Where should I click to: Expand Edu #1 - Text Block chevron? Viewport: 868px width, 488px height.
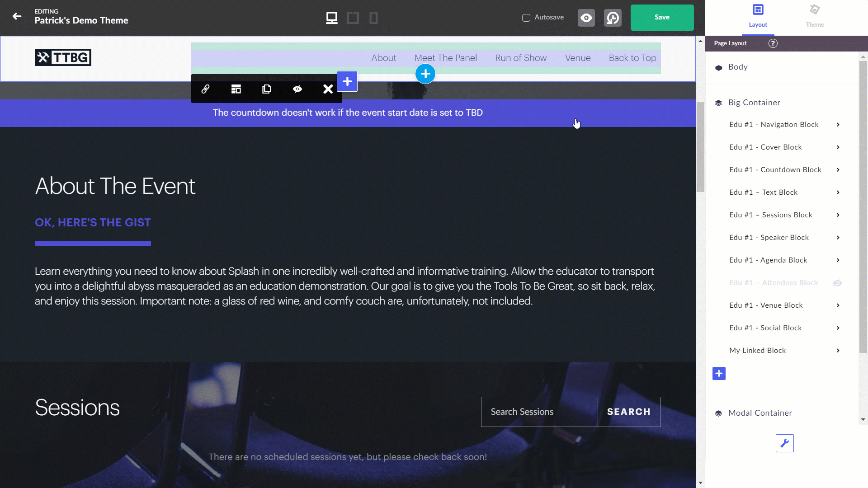(838, 192)
